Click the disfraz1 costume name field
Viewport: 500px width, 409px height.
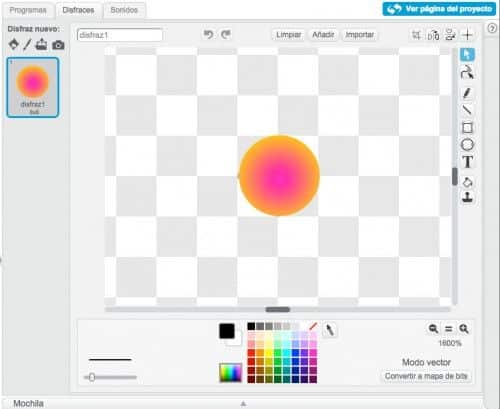(x=120, y=35)
